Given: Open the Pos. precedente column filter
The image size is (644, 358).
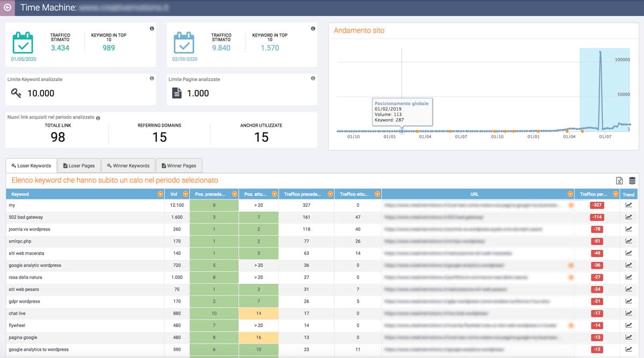Looking at the screenshot, I should point(235,194).
